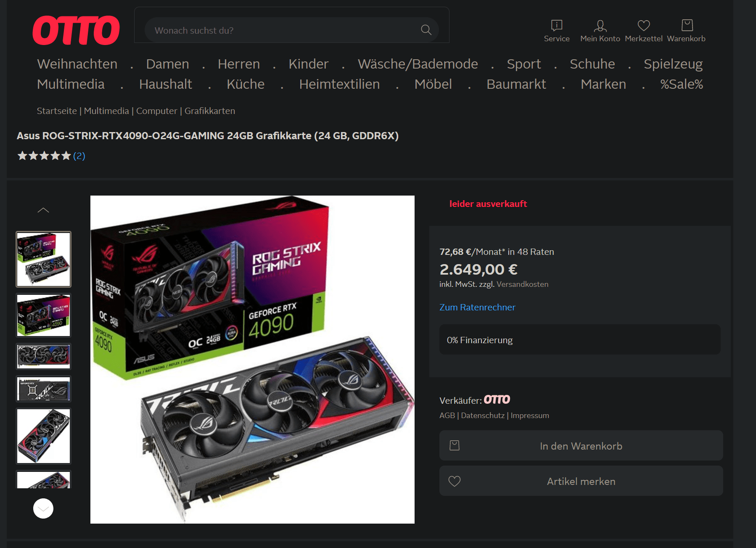The width and height of the screenshot is (756, 548).
Task: Click the five-star rating stars
Action: pyautogui.click(x=44, y=156)
